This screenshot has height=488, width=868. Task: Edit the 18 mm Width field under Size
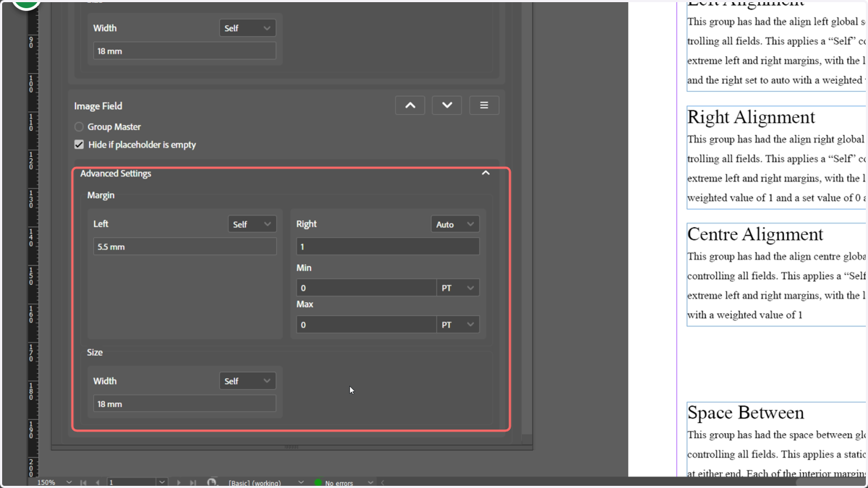pos(184,403)
